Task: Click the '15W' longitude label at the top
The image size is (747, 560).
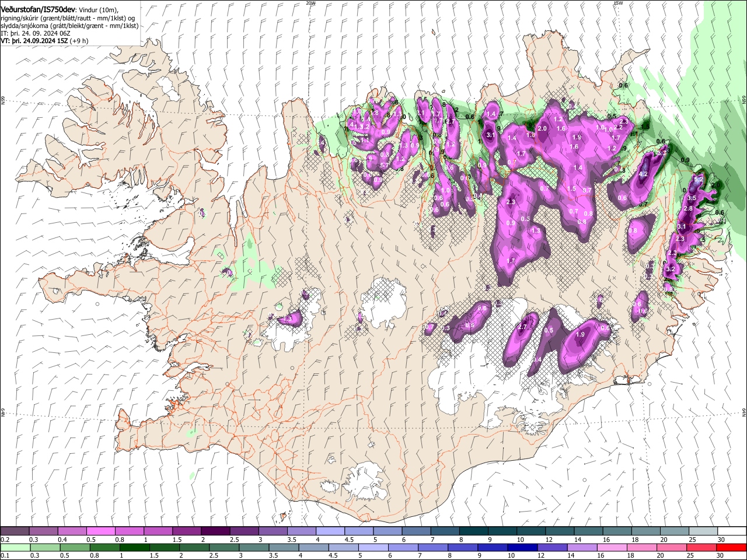Action: [x=619, y=3]
